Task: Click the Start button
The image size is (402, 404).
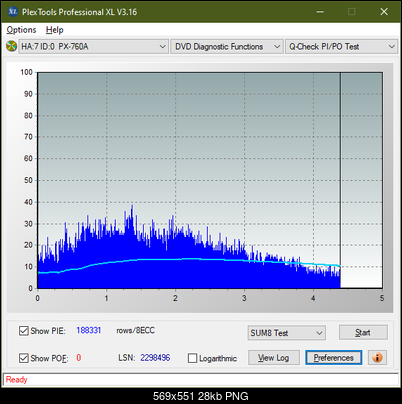Action: (x=363, y=332)
